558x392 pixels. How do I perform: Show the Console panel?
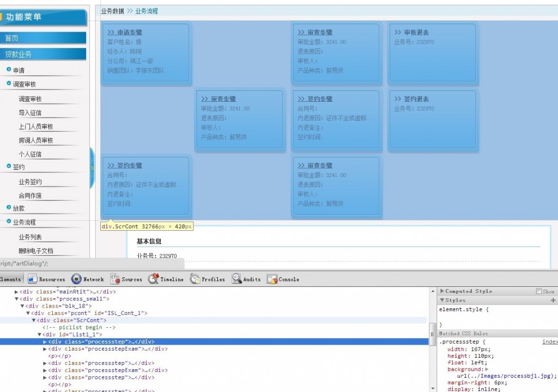283,279
